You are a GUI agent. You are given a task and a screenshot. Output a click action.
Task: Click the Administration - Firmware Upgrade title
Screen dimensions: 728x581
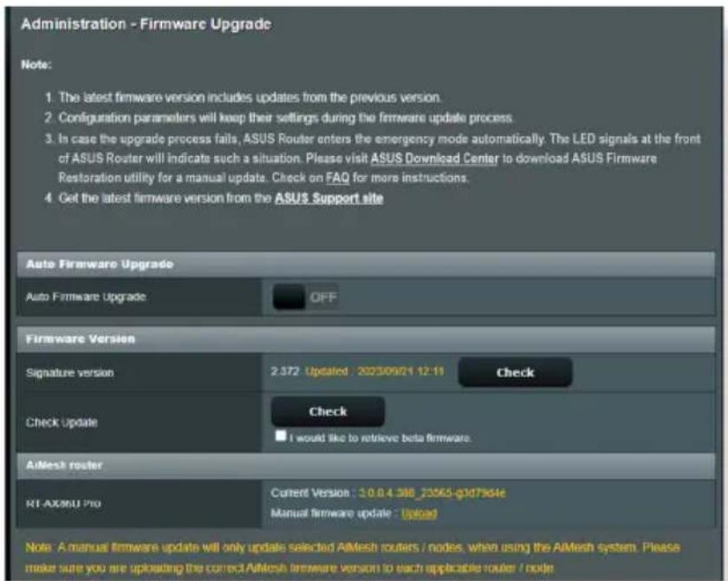[x=146, y=24]
